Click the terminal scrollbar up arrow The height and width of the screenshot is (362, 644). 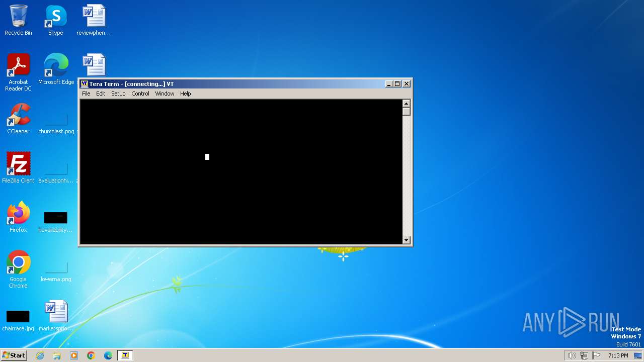(x=407, y=104)
